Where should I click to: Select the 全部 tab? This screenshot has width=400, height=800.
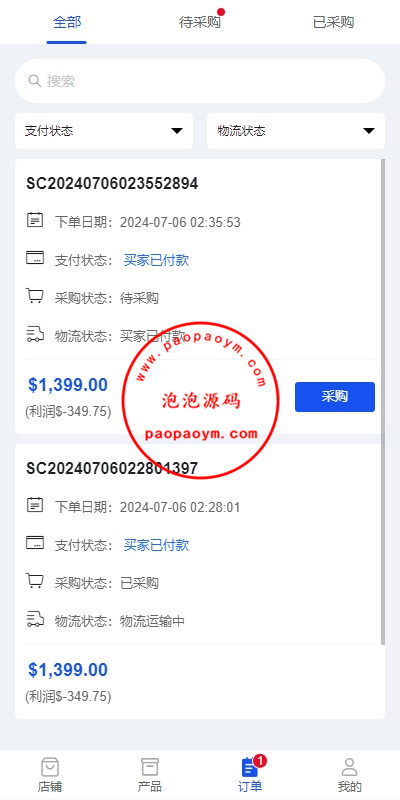pyautogui.click(x=67, y=22)
